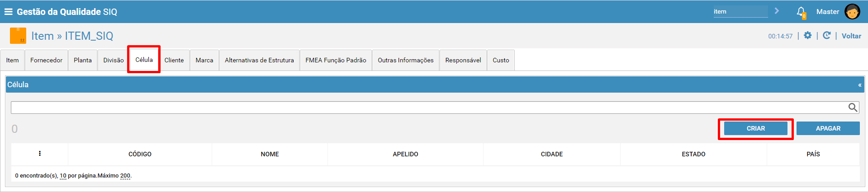This screenshot has height=192, width=868.
Task: Click the magnifier search icon
Action: click(x=853, y=107)
